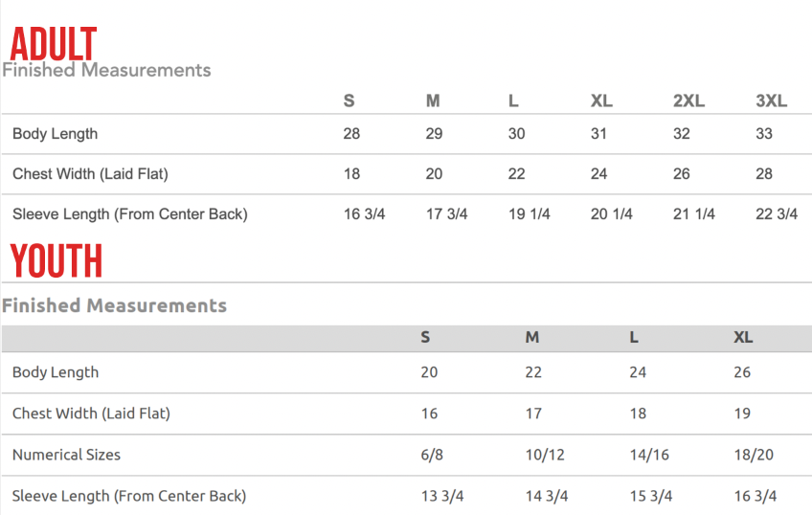Click the adult XL size header
This screenshot has height=515, width=812.
[x=601, y=101]
